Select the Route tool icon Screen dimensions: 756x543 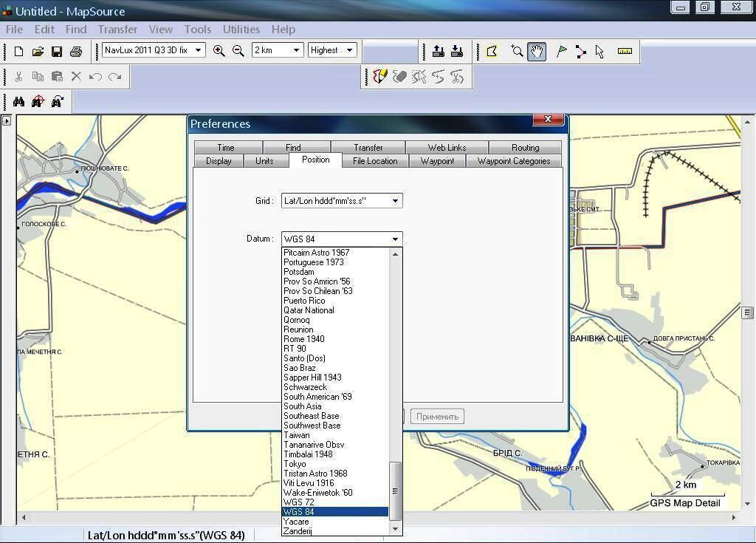[580, 51]
